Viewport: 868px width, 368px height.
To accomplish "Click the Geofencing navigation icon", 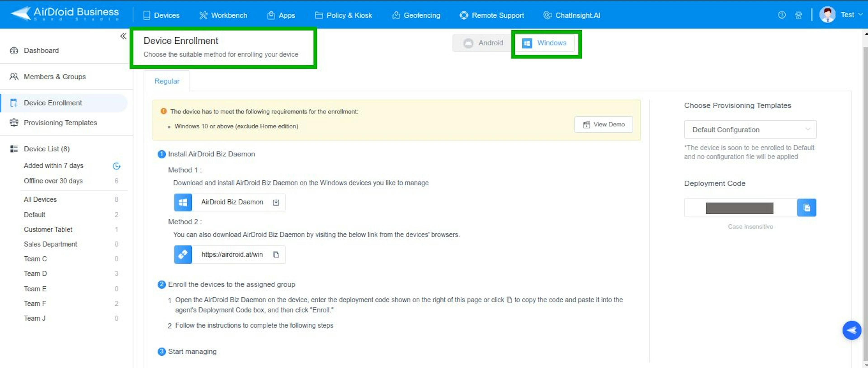I will pos(396,15).
